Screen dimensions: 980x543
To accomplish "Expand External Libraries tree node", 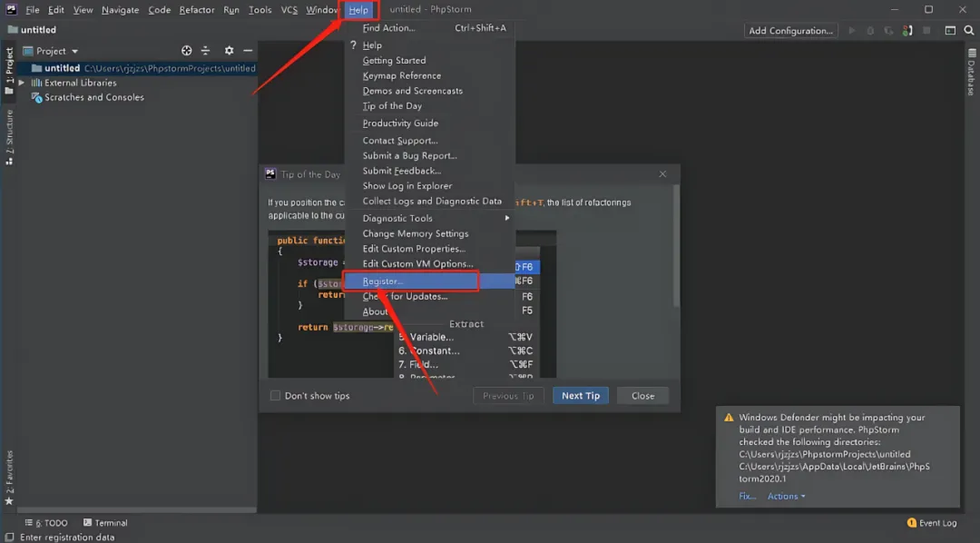I will click(21, 83).
